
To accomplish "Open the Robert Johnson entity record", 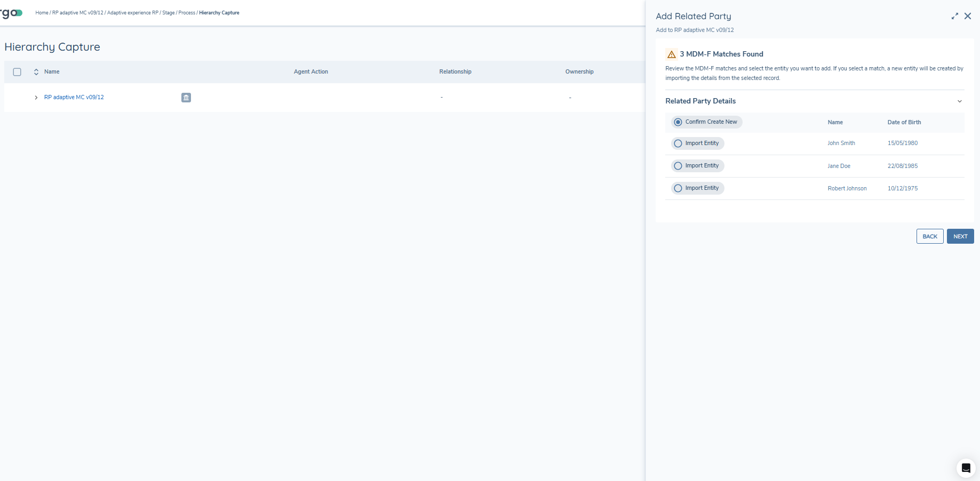I will click(x=847, y=188).
